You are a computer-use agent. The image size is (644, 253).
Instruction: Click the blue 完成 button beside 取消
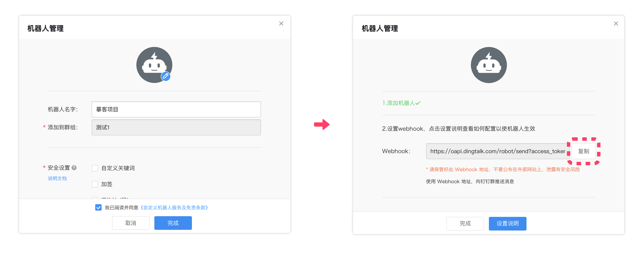pyautogui.click(x=173, y=223)
